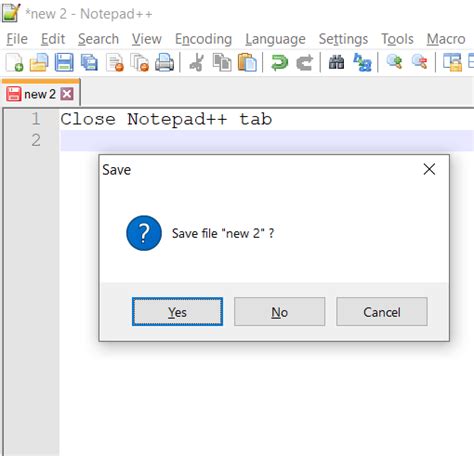Click the Copy toolbar icon
The height and width of the screenshot is (456, 474).
click(222, 63)
